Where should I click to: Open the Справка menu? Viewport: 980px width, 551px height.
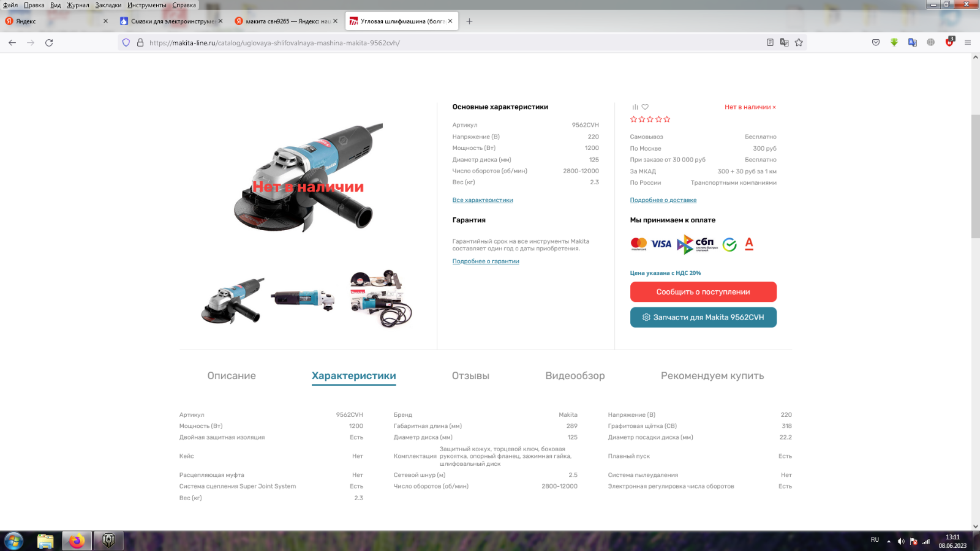pos(184,5)
